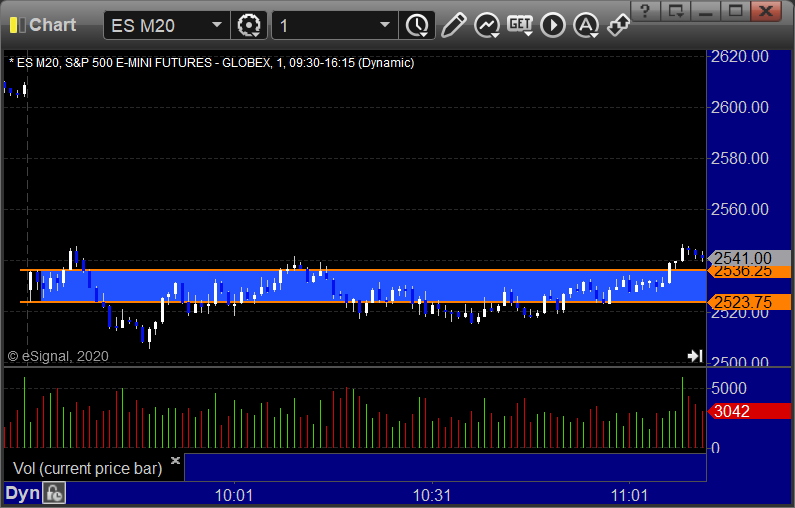The image size is (795, 508).
Task: Toggle the yellow indicator left of Chart title
Action: 13,25
